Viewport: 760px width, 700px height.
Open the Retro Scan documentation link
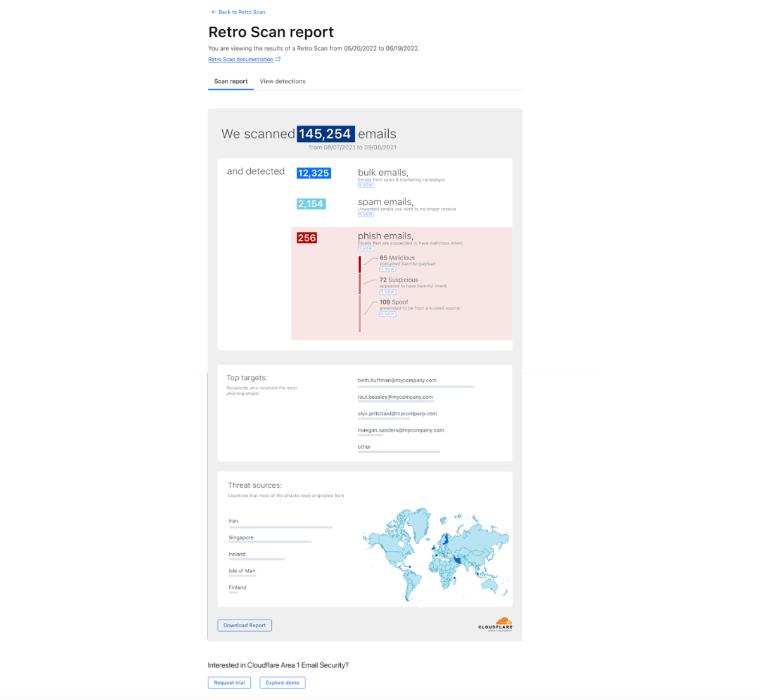coord(241,59)
